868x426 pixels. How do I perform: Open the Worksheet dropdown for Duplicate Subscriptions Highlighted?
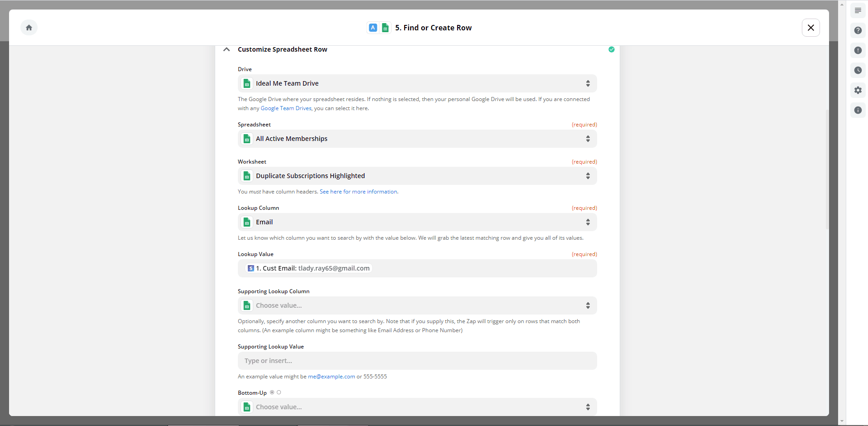pyautogui.click(x=417, y=176)
